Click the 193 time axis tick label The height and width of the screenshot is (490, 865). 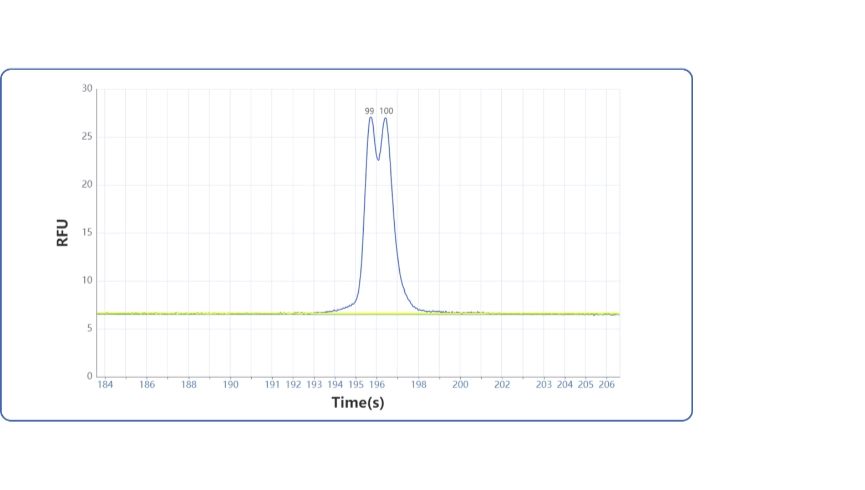pos(314,384)
